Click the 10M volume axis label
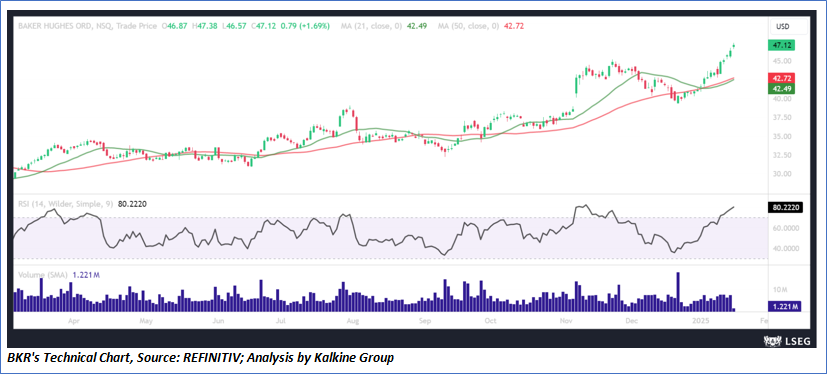 click(x=781, y=290)
